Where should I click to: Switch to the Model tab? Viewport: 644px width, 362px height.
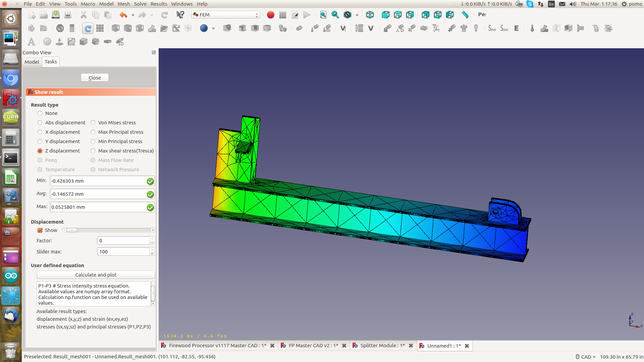[x=32, y=62]
